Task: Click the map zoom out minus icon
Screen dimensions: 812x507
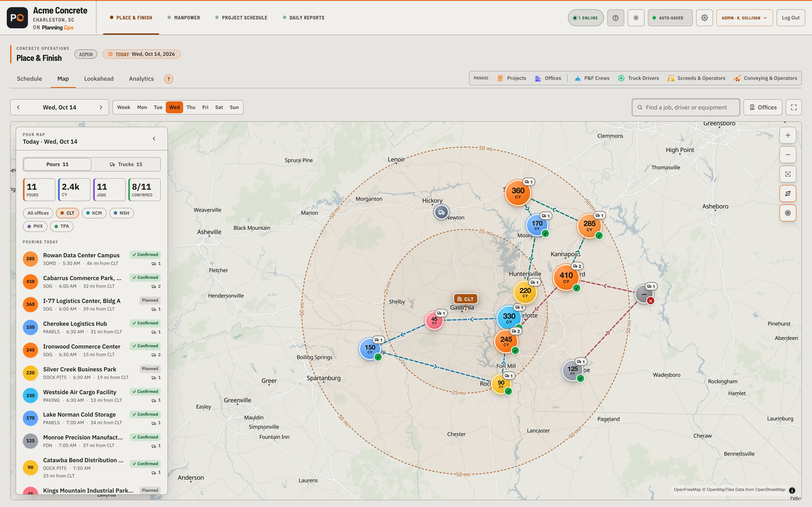Action: tap(787, 155)
